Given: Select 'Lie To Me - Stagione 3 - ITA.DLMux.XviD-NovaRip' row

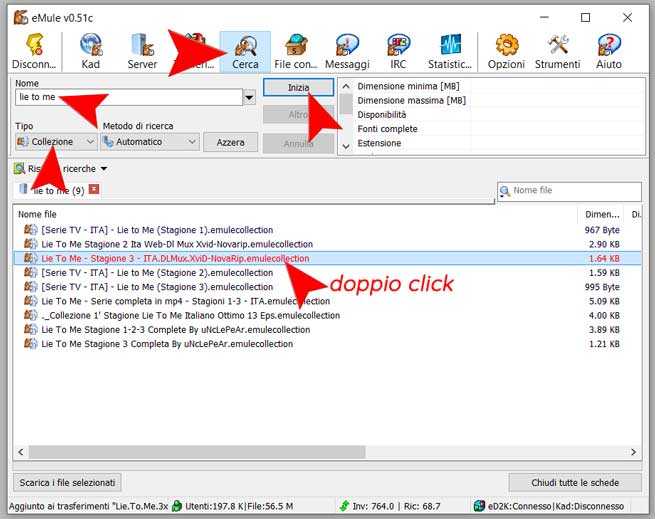Looking at the screenshot, I should pos(328,258).
